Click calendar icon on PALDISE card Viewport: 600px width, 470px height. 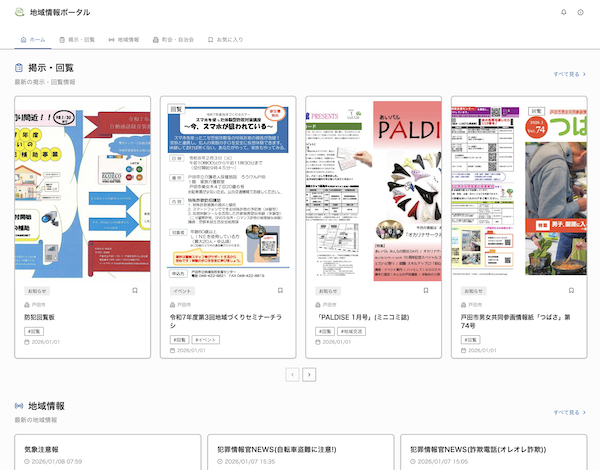pos(318,342)
